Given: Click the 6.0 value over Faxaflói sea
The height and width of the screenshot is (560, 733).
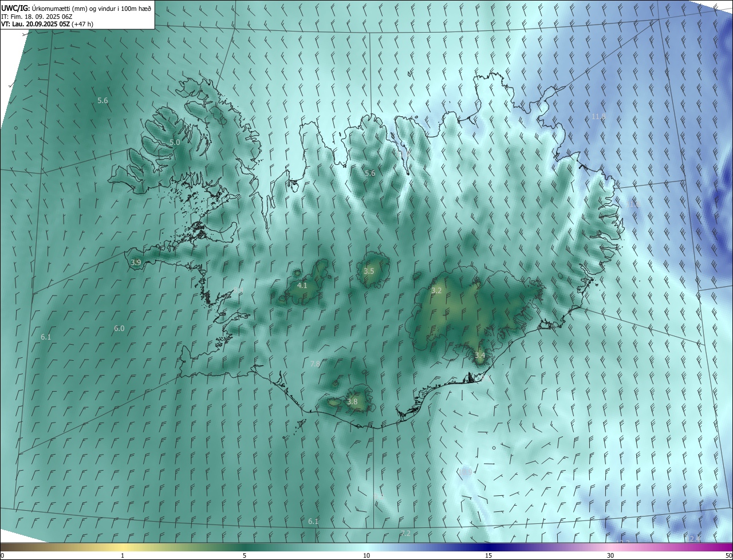Looking at the screenshot, I should (119, 328).
